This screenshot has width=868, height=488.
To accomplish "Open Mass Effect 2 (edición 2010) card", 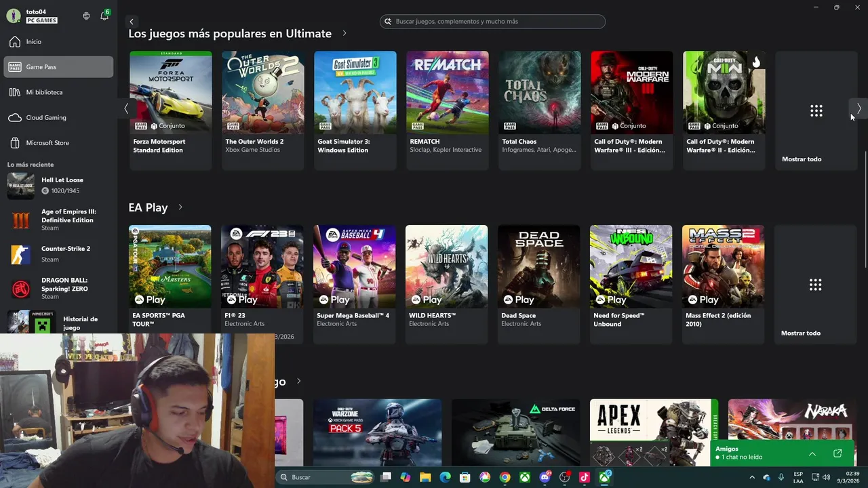I will tap(724, 284).
